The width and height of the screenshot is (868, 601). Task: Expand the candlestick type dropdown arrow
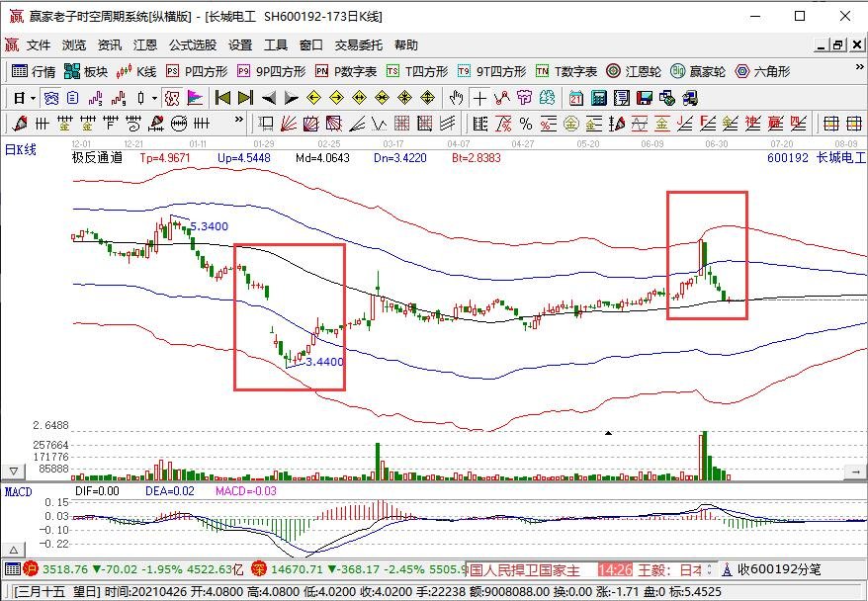point(154,99)
